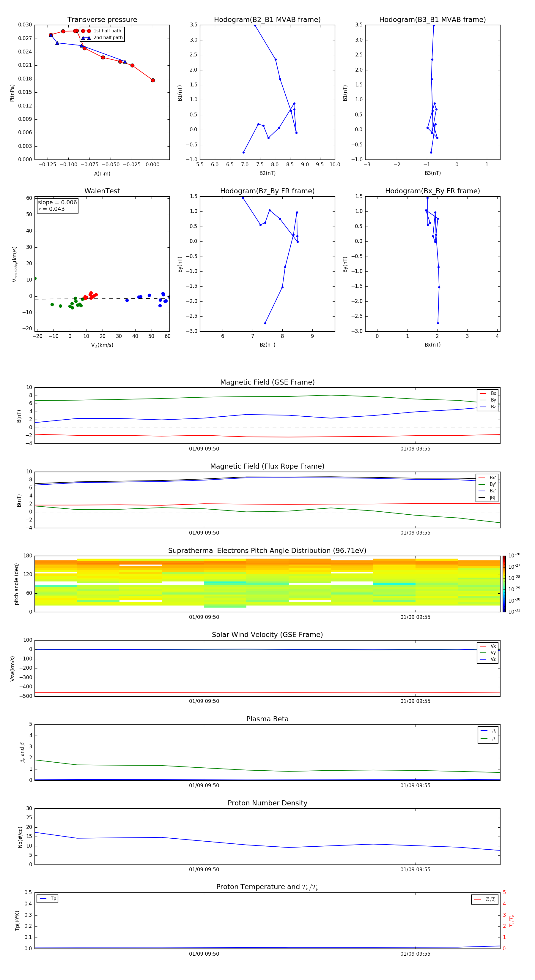This screenshot has height=980, width=535.
Task: Select the red rotated 'Te/Tp' right-axis label
Action: (512, 921)
